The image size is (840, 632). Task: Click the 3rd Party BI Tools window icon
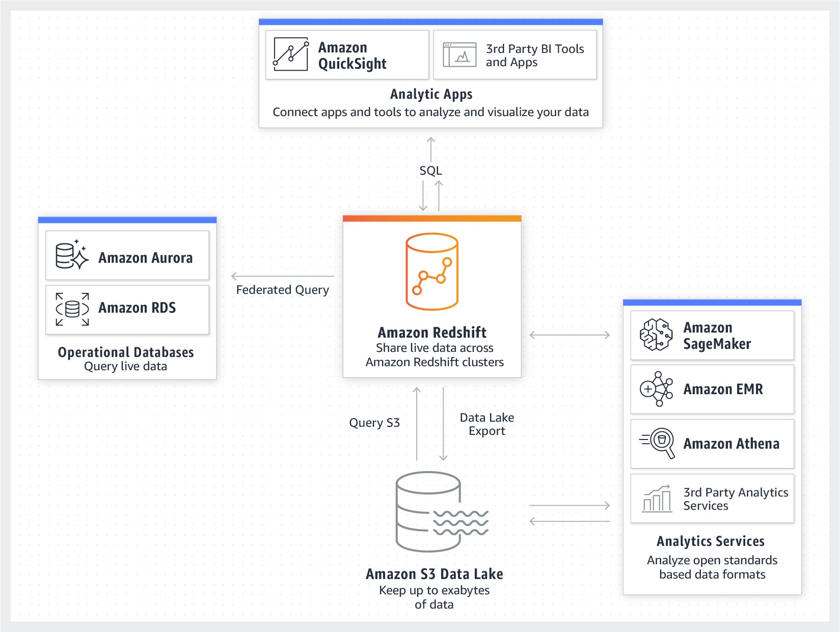[459, 54]
